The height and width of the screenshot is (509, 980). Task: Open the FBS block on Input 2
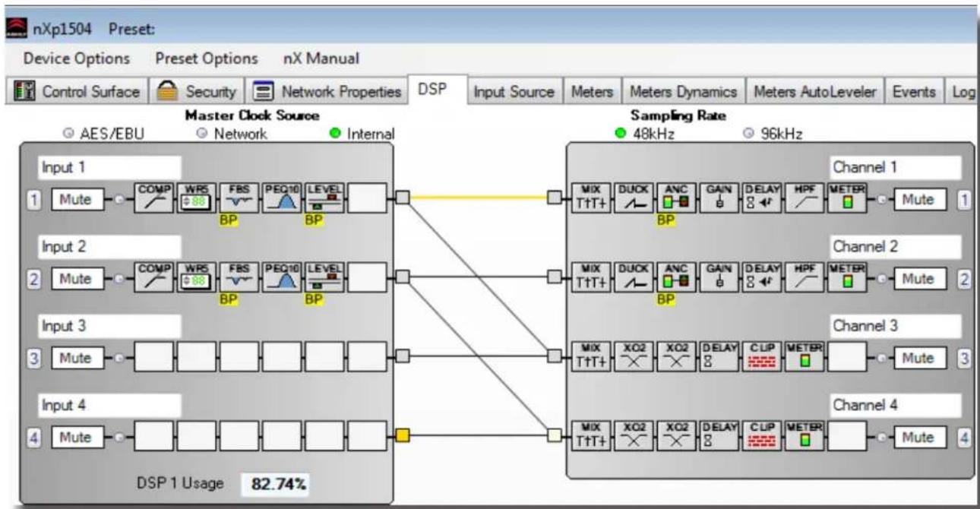[240, 278]
